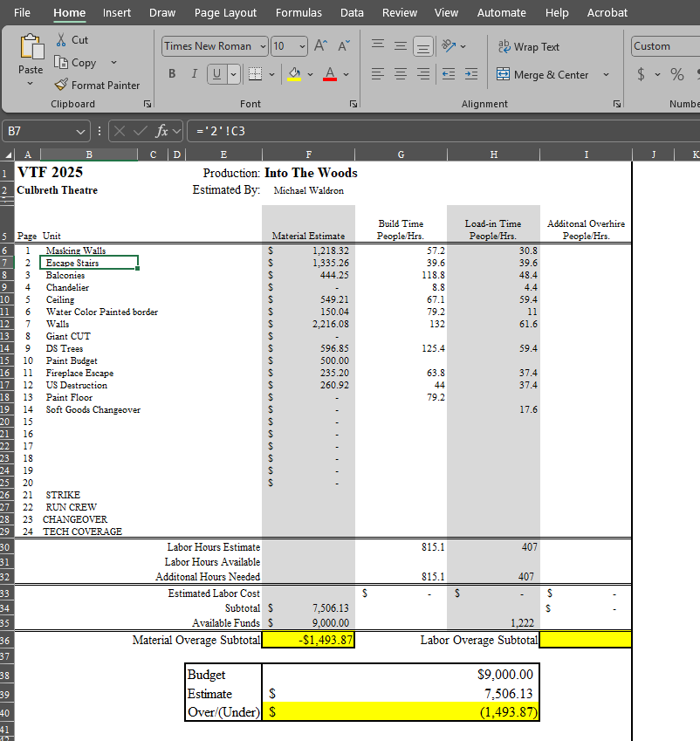Click Accounting Number Format dollar icon
The width and height of the screenshot is (700, 741).
pos(641,73)
